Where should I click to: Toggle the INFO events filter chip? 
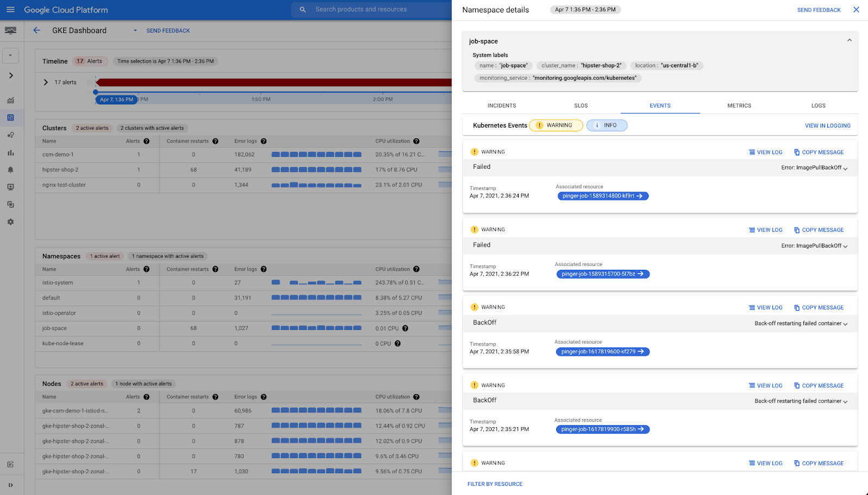(x=607, y=125)
